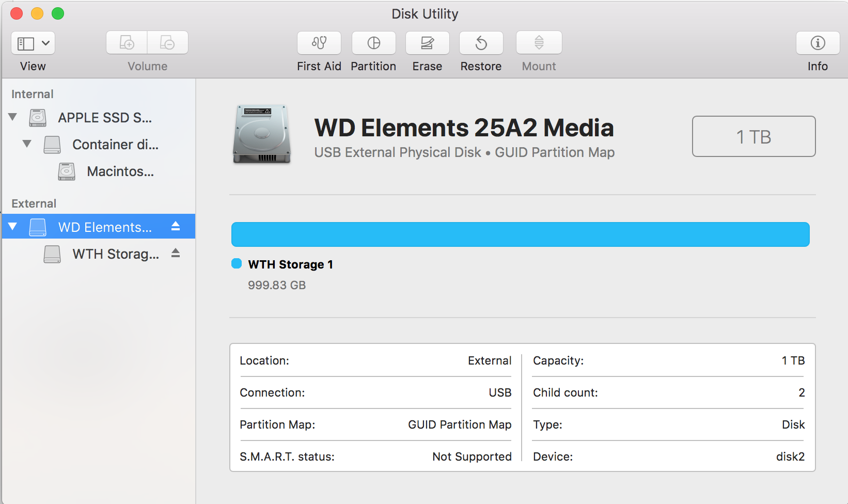
Task: Click the Mount toolbar icon
Action: (x=539, y=43)
